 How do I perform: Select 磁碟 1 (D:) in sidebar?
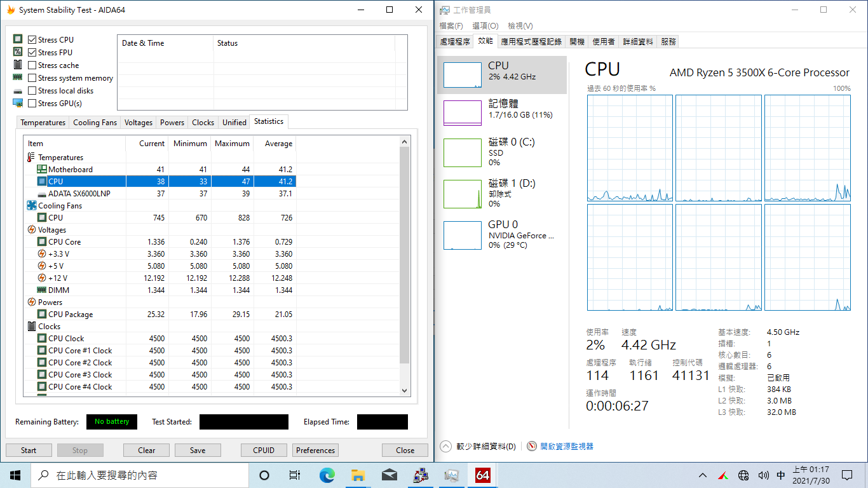click(502, 194)
